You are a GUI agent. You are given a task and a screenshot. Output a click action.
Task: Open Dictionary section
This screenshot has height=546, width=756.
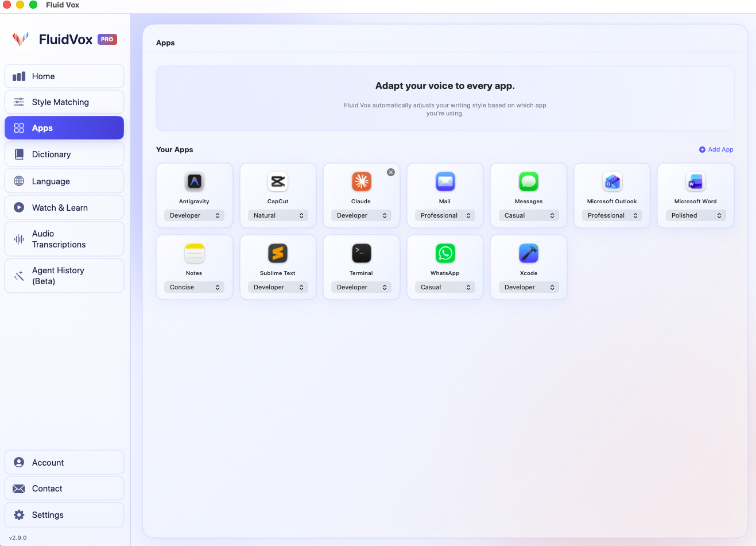pyautogui.click(x=64, y=154)
